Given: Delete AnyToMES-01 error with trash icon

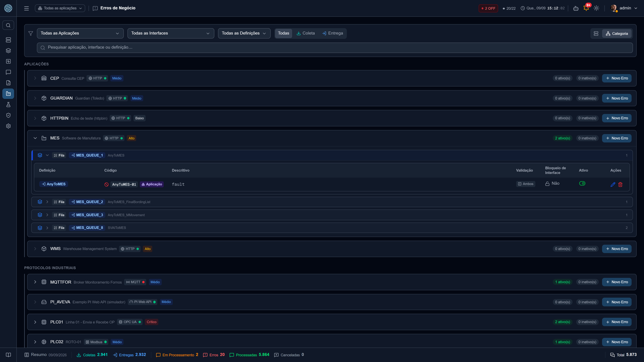Looking at the screenshot, I should point(620,184).
